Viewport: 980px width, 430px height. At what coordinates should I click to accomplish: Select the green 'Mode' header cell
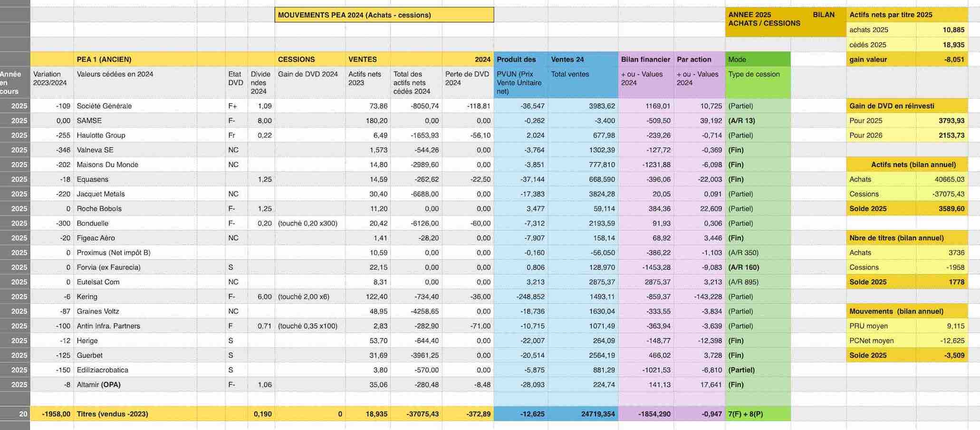pos(758,59)
